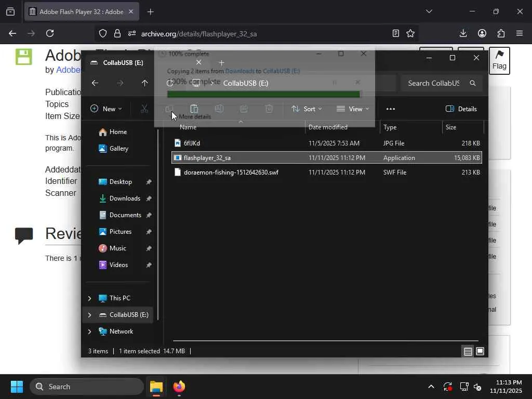Screen dimensions: 532x399
Task: Select the flashplayer_32_sa application file
Action: click(326, 158)
